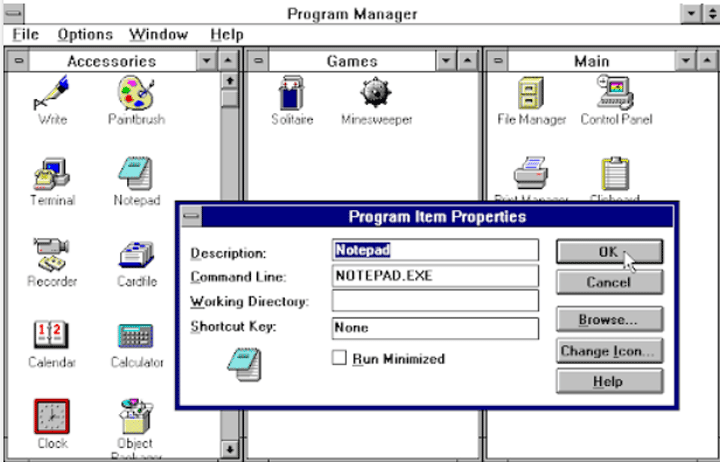Confirm with the OK button
The height and width of the screenshot is (462, 720).
609,251
